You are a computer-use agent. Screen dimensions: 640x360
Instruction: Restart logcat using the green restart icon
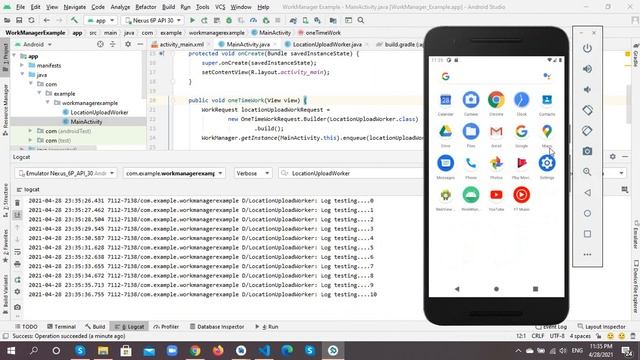17,280
